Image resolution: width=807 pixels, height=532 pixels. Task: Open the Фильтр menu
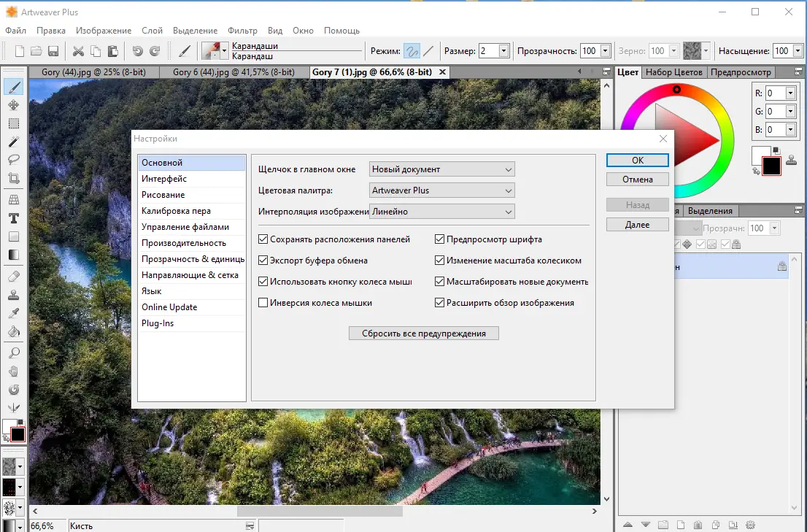pos(242,31)
